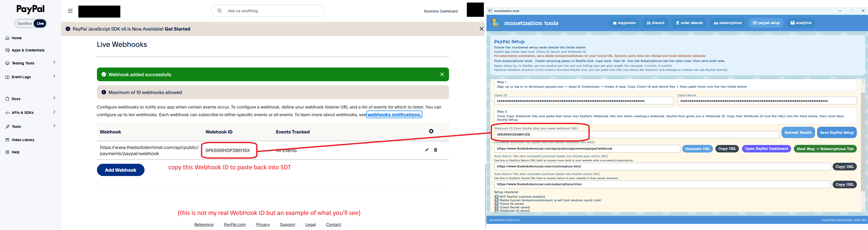Copy the confirmation.html return URL
The height and width of the screenshot is (230, 868).
tap(844, 167)
